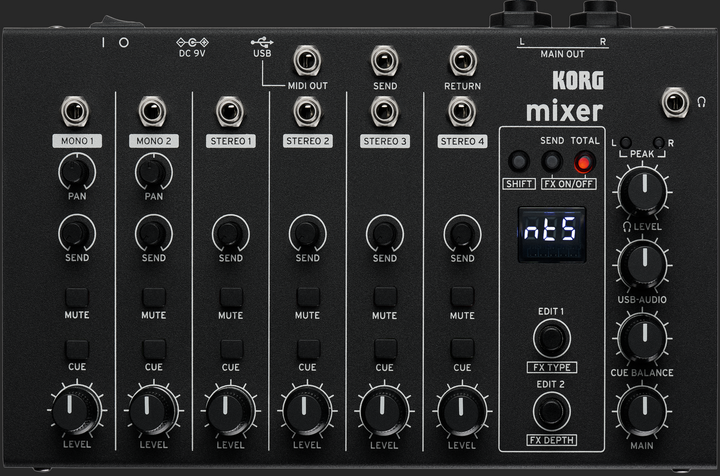Click the USB symbol icon

pyautogui.click(x=262, y=42)
